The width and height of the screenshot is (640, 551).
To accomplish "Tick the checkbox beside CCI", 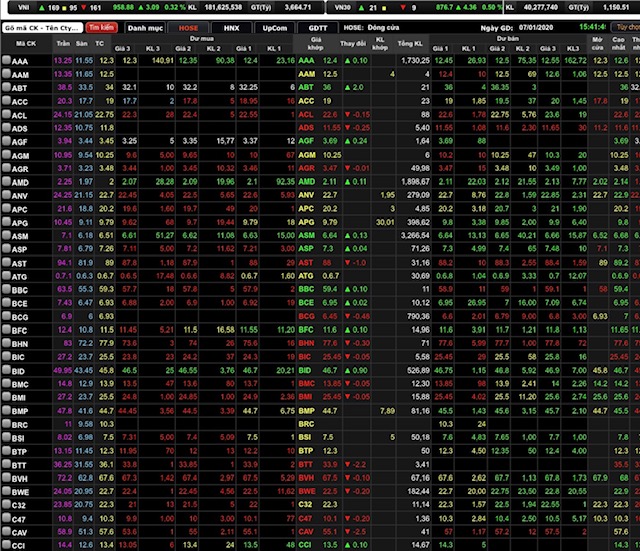I will [x=6, y=545].
